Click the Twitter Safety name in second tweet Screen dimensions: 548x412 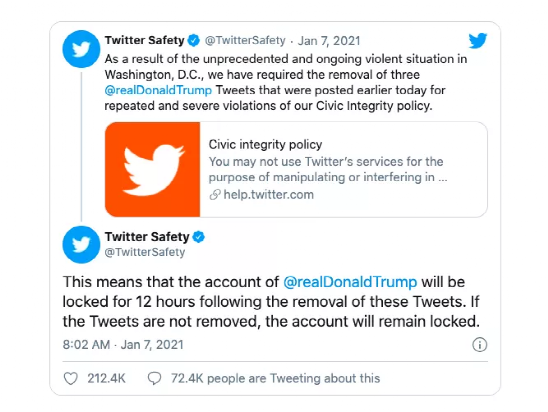coord(147,237)
